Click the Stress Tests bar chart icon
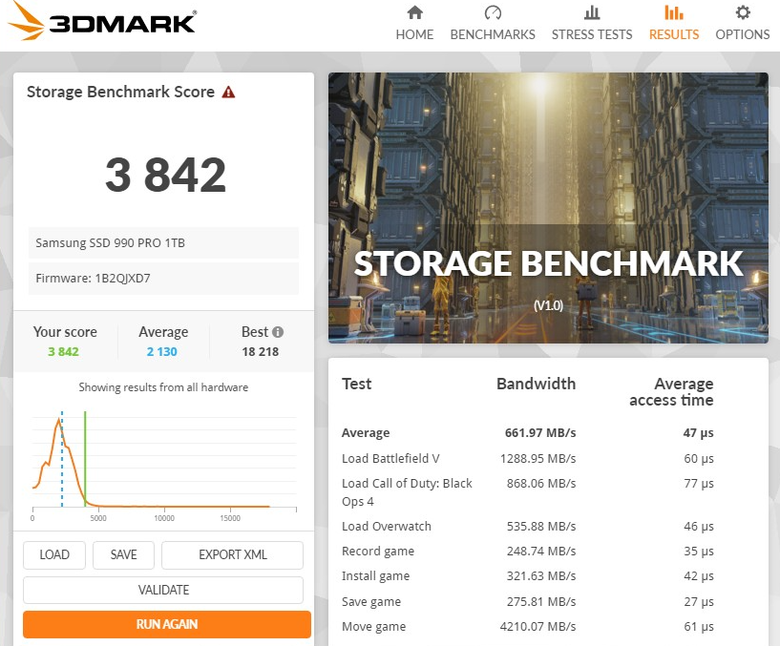 tap(591, 12)
